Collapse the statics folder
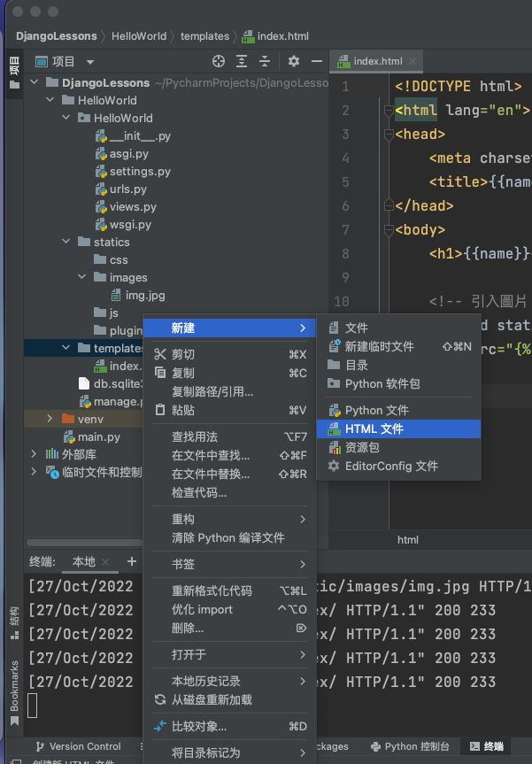The width and height of the screenshot is (532, 764). click(66, 242)
